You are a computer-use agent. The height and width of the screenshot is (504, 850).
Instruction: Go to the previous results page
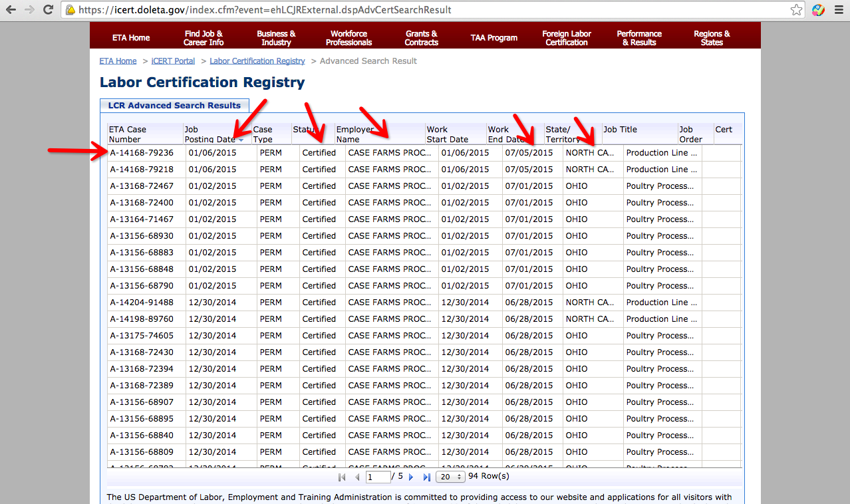(x=357, y=477)
